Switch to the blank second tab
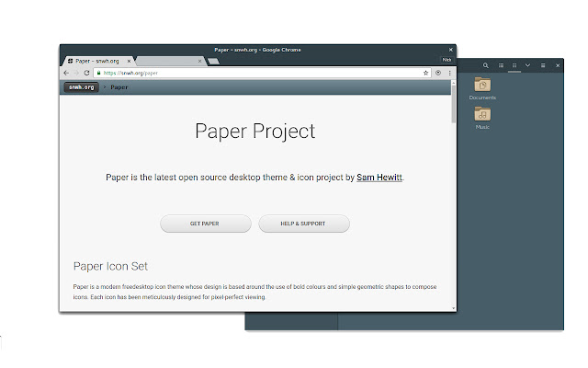Viewport: 588px width, 368px height. click(x=169, y=61)
